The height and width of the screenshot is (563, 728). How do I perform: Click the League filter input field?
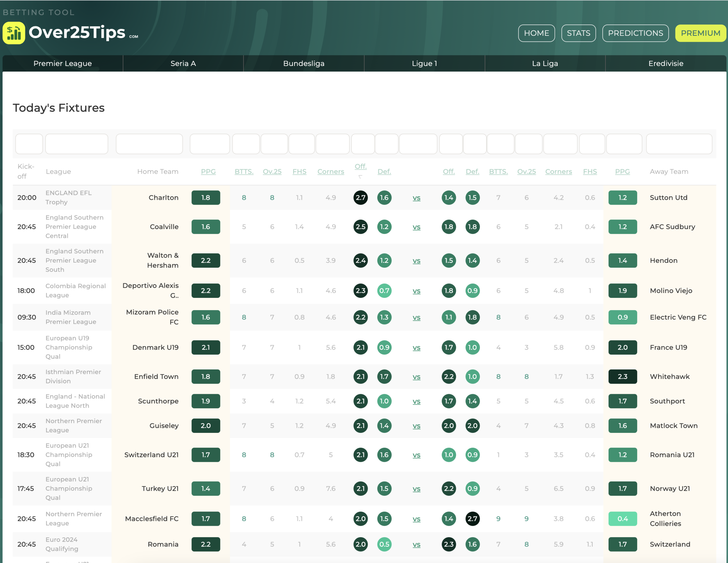[x=77, y=144]
